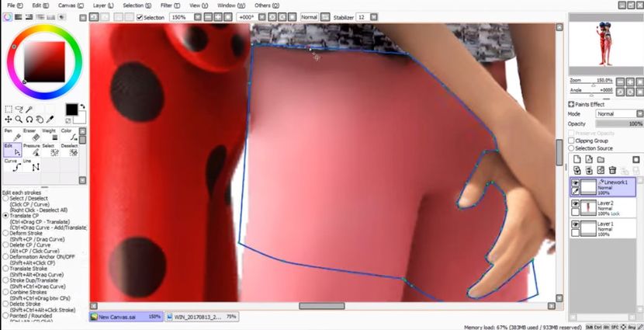Click the zoom out minus button in toolbar
This screenshot has width=644, height=330.
coord(208,17)
